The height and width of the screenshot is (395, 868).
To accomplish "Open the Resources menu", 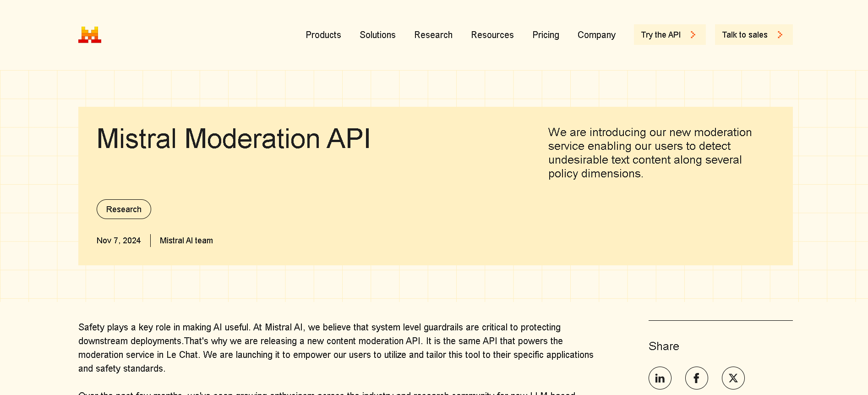I will pos(492,35).
